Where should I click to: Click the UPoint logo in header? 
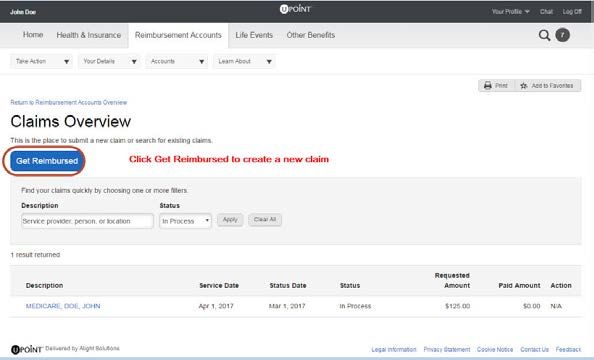point(295,9)
